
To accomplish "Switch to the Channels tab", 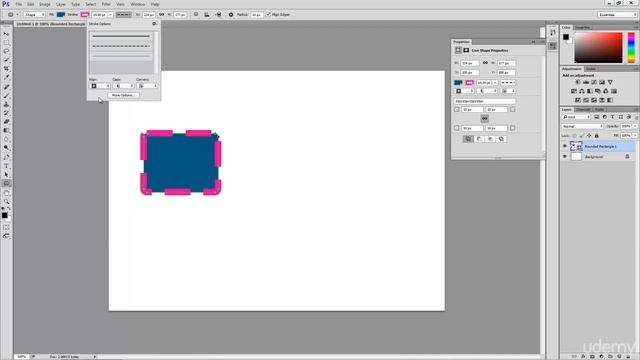I will pos(583,109).
